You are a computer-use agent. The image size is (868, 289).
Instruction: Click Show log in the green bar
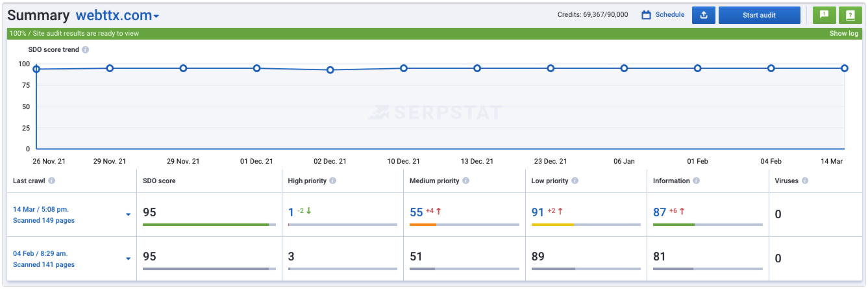844,33
